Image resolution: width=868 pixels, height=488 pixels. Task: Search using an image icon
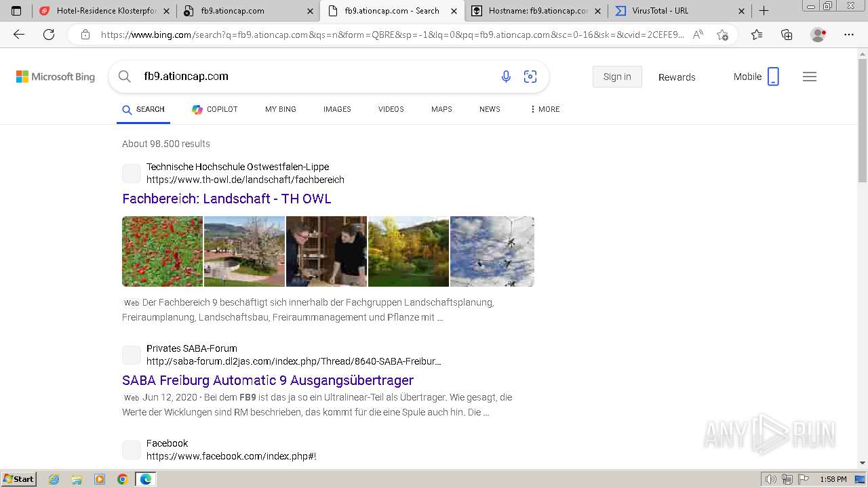pos(530,77)
